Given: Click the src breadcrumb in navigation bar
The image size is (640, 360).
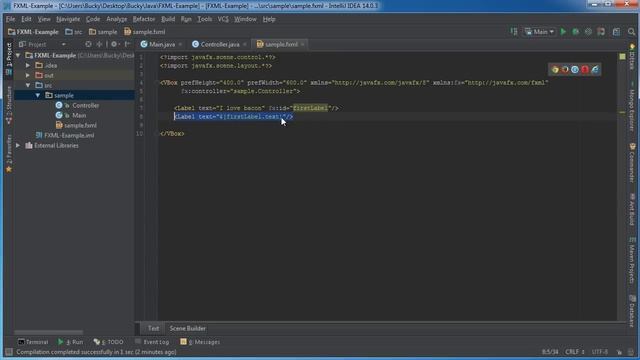Looking at the screenshot, I should (x=73, y=32).
